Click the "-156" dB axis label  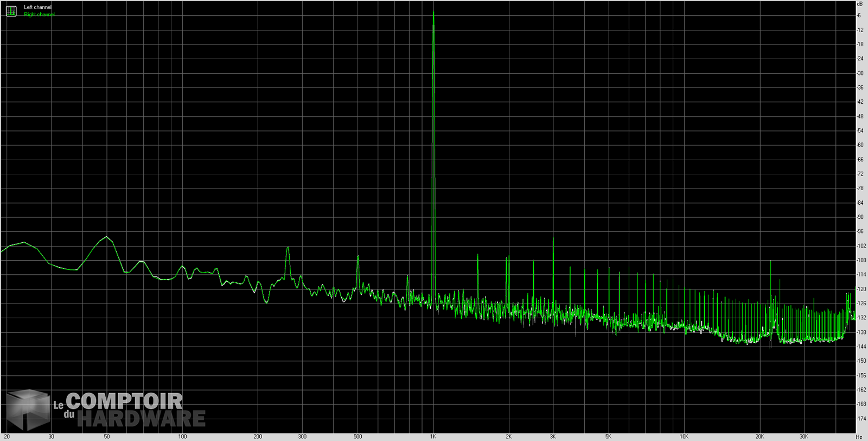[x=861, y=375]
